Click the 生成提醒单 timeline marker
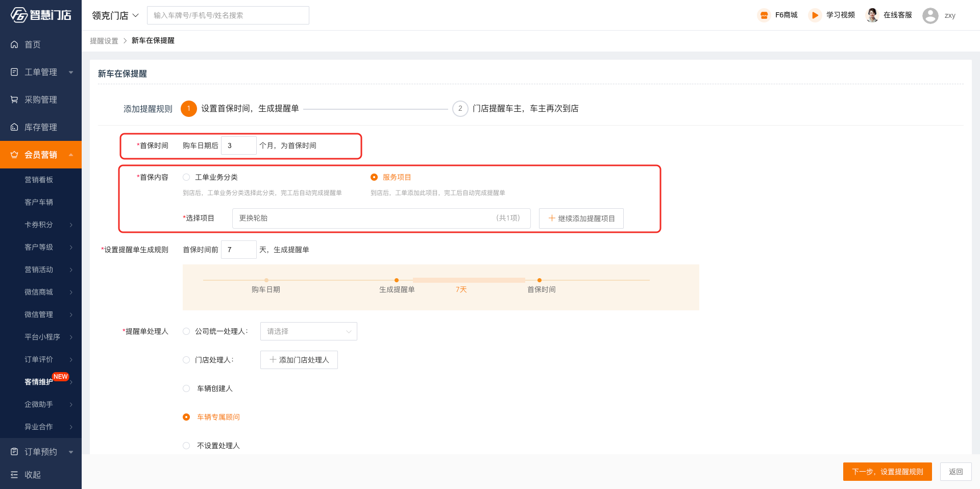Viewport: 980px width, 489px height. [x=397, y=280]
